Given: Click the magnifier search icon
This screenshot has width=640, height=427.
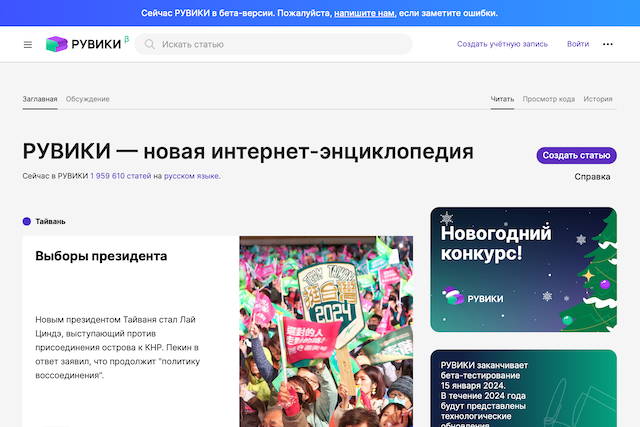Looking at the screenshot, I should pyautogui.click(x=150, y=44).
